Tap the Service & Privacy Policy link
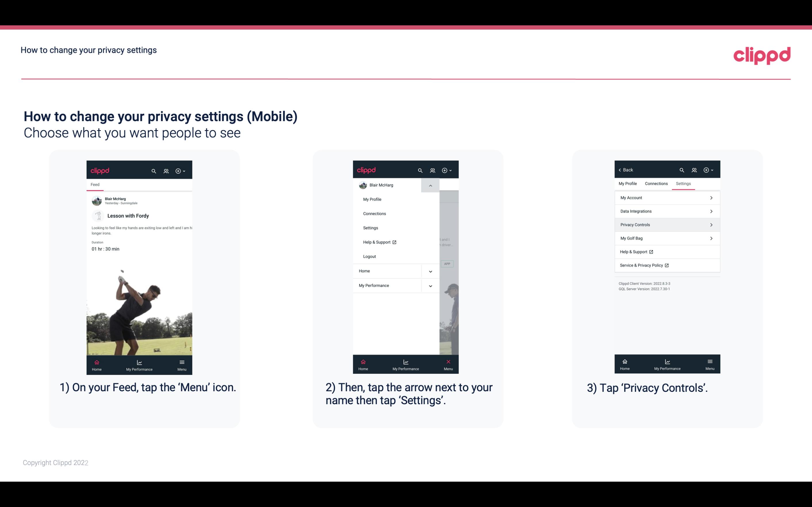The width and height of the screenshot is (812, 507). [x=641, y=265]
